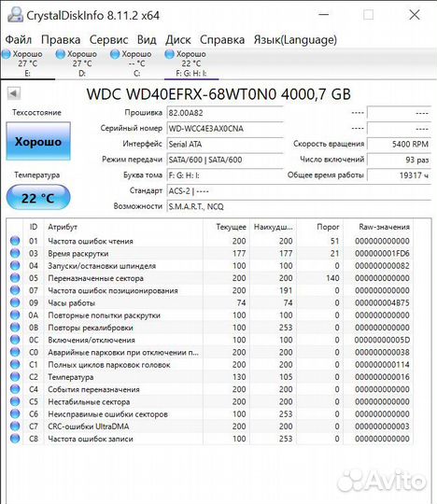Click the CrystalDiskInfo app icon in title bar
This screenshot has width=437, height=504.
(15, 14)
